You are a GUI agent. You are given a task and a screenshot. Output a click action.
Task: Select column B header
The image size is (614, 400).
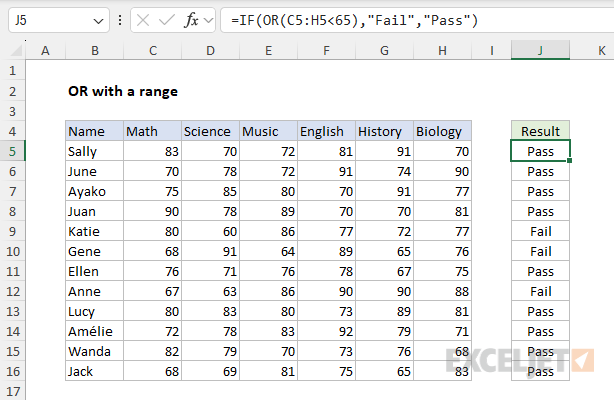pyautogui.click(x=94, y=51)
